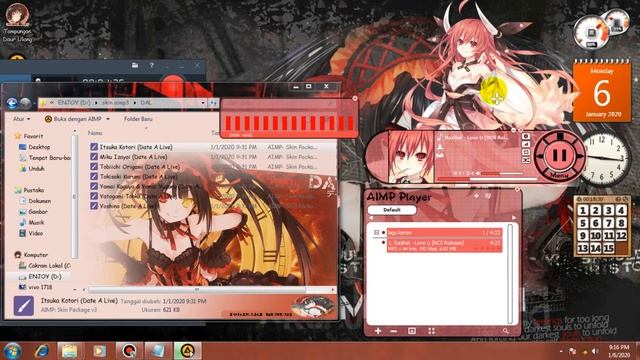
Task: Open 'Tempat Baru-baru' in navigation pane
Action: (44, 158)
